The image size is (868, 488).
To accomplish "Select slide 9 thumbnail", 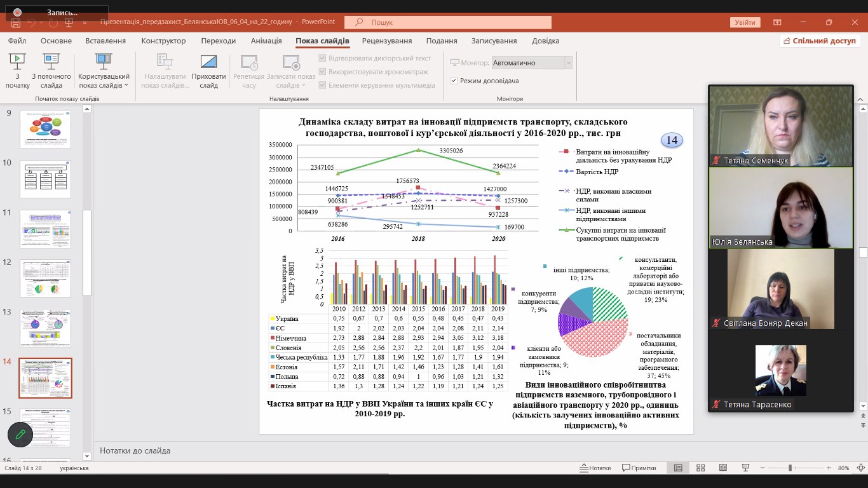I will (45, 129).
